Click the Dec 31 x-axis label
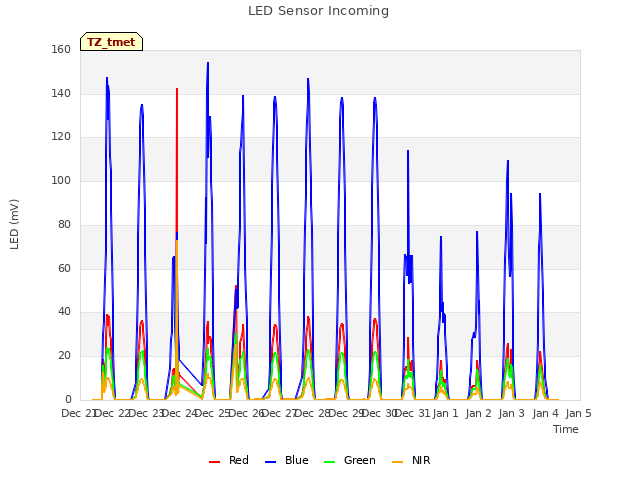Image resolution: width=640 pixels, height=480 pixels. coord(413,413)
